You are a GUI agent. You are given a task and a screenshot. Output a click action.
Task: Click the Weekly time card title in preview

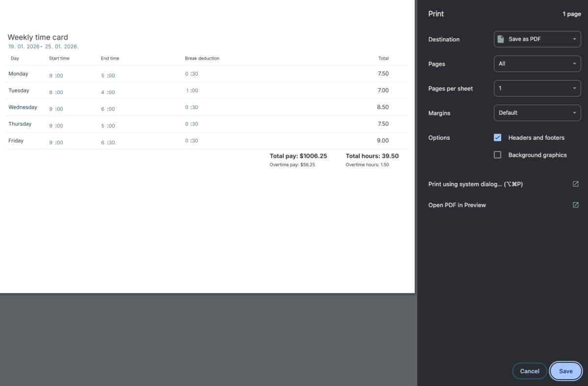click(x=38, y=37)
